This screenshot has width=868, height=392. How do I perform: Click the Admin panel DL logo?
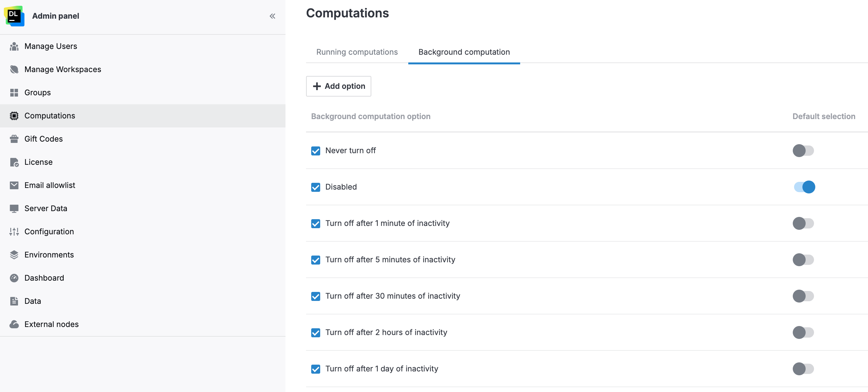[14, 16]
